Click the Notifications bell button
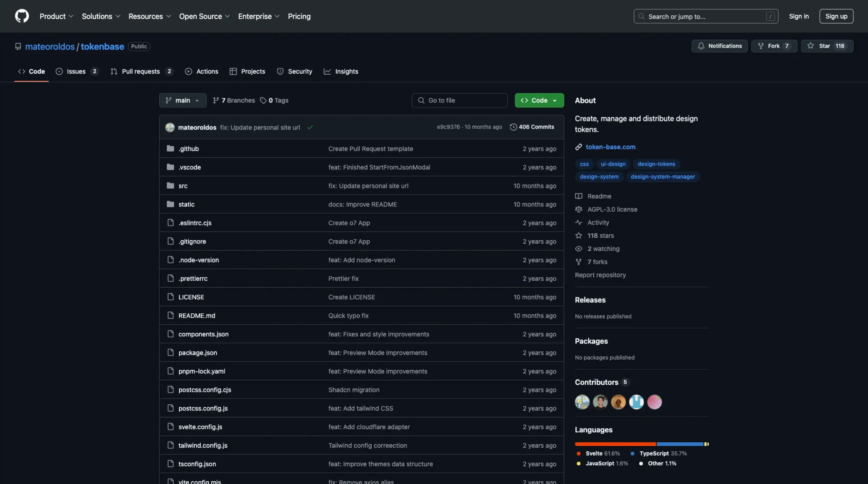 (x=719, y=46)
